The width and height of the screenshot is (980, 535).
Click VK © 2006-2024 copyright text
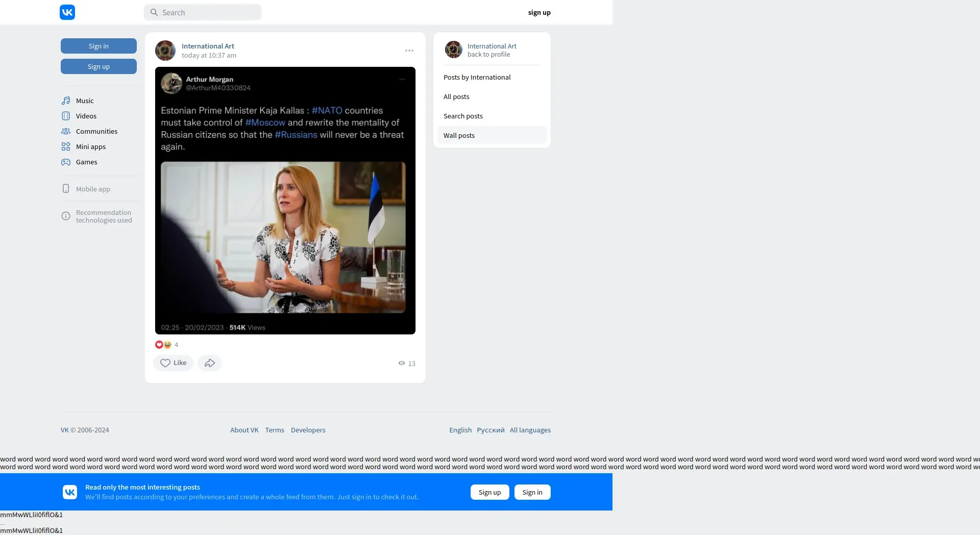tap(85, 430)
